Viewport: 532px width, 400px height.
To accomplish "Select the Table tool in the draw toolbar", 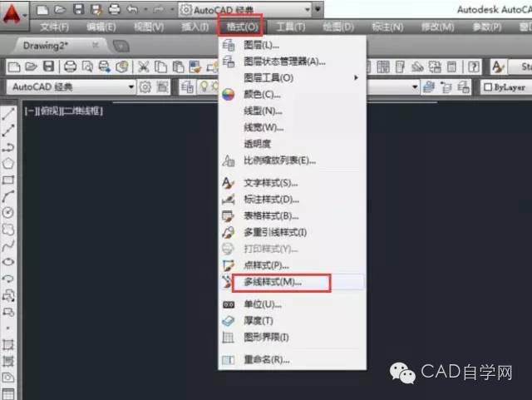I will tap(8, 394).
